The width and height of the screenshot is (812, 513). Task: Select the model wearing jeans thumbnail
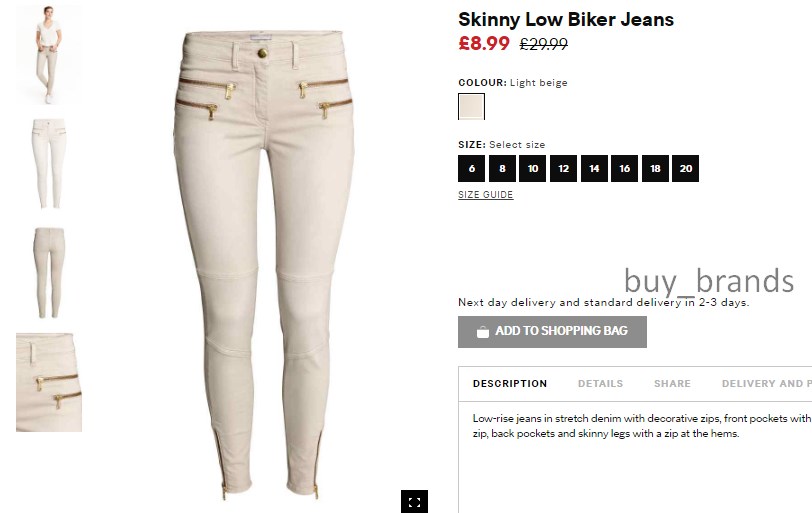[49, 55]
